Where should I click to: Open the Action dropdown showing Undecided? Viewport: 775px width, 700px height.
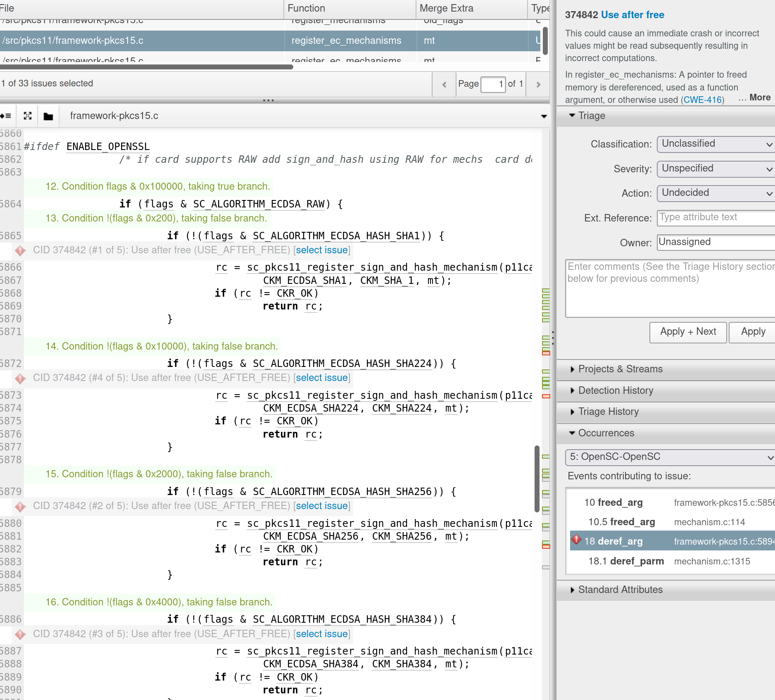(x=715, y=193)
